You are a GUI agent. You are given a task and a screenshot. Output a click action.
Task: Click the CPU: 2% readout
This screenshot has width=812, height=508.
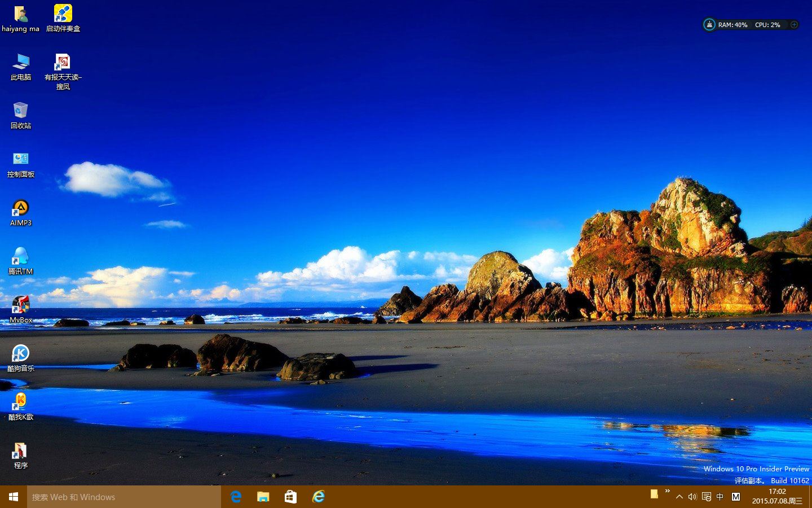(767, 25)
